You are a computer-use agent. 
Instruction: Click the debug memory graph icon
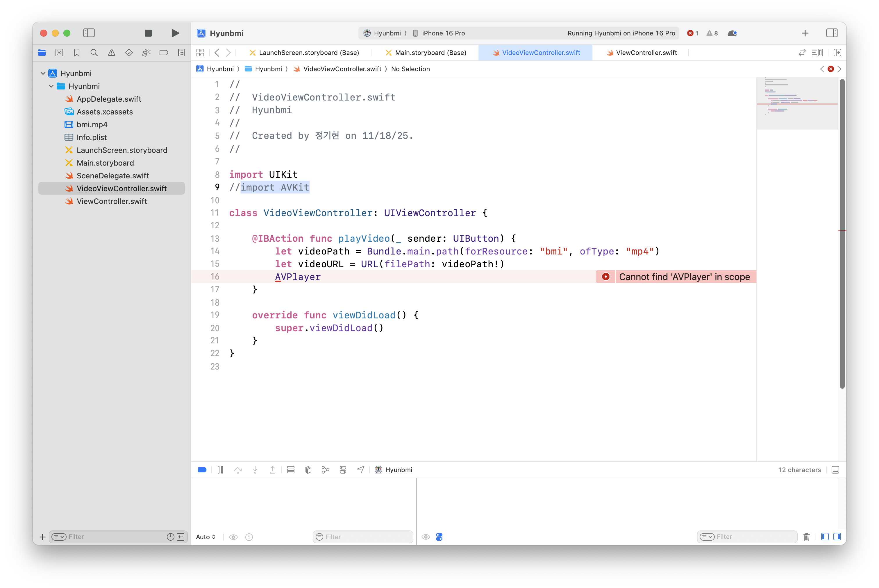[325, 470]
